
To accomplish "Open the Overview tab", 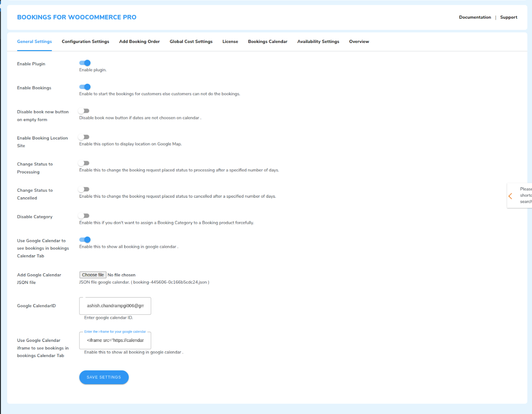I will 359,42.
